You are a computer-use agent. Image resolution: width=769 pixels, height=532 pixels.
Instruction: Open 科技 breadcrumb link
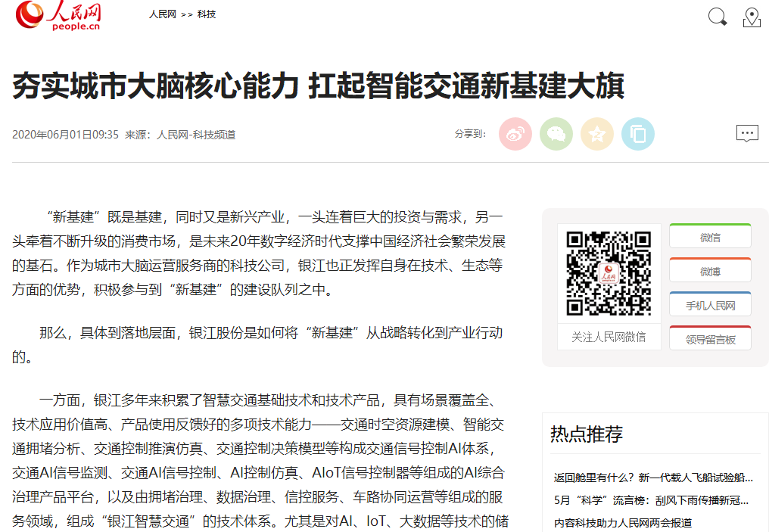[x=207, y=14]
